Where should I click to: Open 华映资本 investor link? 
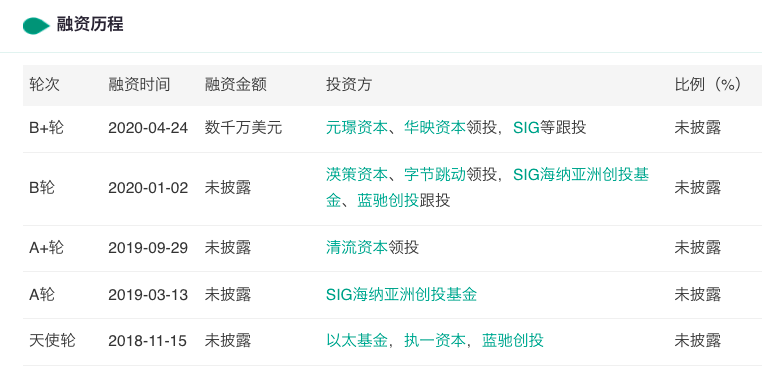point(435,127)
